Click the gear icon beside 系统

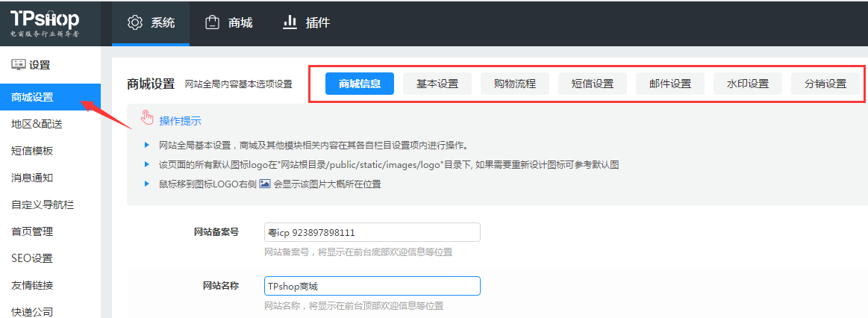point(134,22)
